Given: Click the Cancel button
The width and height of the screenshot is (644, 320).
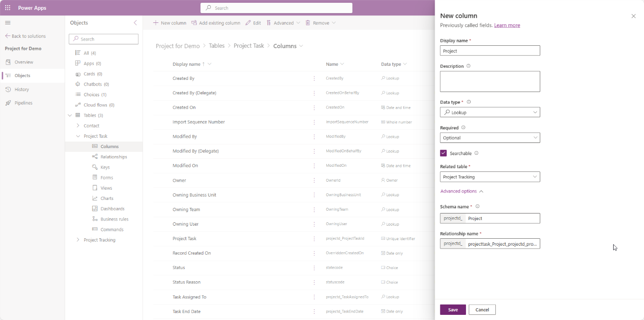Looking at the screenshot, I should 482,310.
